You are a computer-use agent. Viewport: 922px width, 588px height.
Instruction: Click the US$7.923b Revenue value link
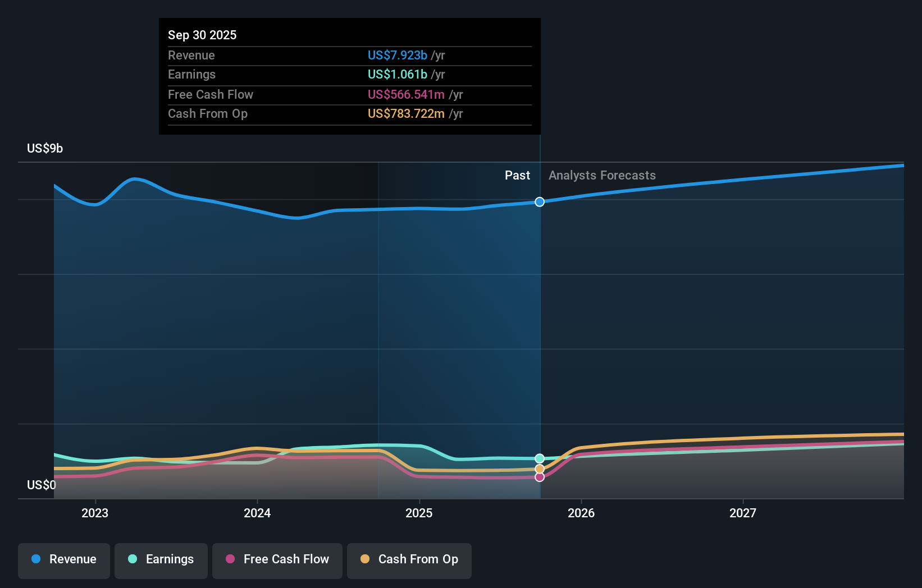[398, 55]
